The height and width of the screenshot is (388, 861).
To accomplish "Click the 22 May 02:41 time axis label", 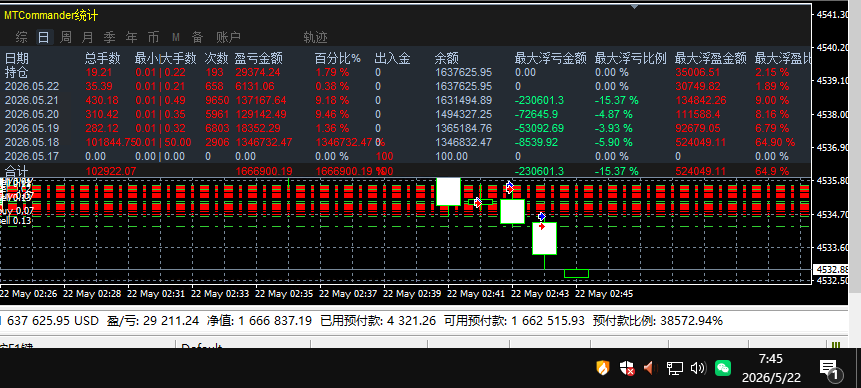I will point(476,294).
